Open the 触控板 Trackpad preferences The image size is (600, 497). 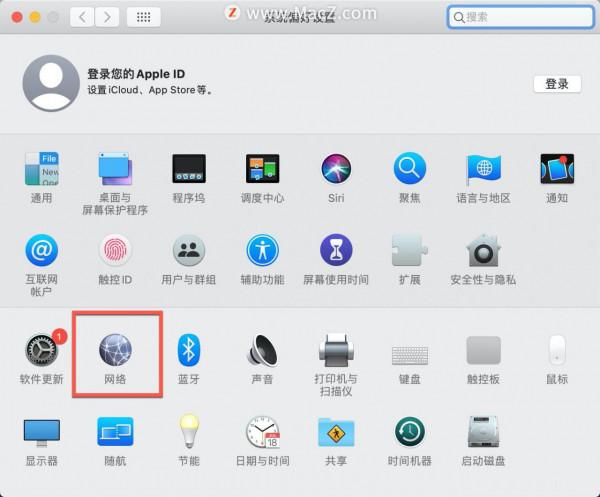click(483, 350)
